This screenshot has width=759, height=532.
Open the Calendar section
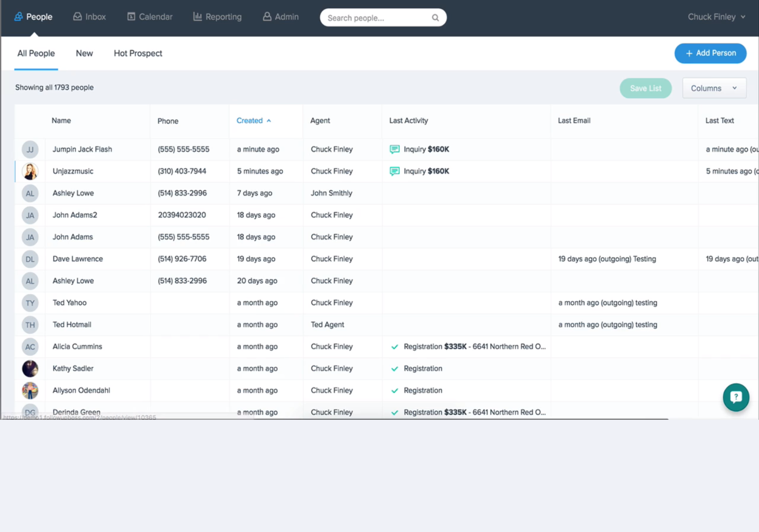[149, 16]
